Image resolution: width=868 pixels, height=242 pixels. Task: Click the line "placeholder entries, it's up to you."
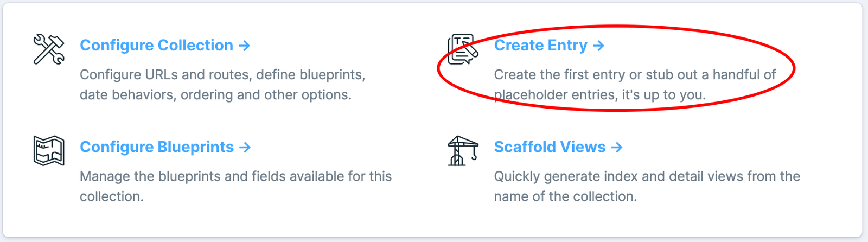[599, 95]
